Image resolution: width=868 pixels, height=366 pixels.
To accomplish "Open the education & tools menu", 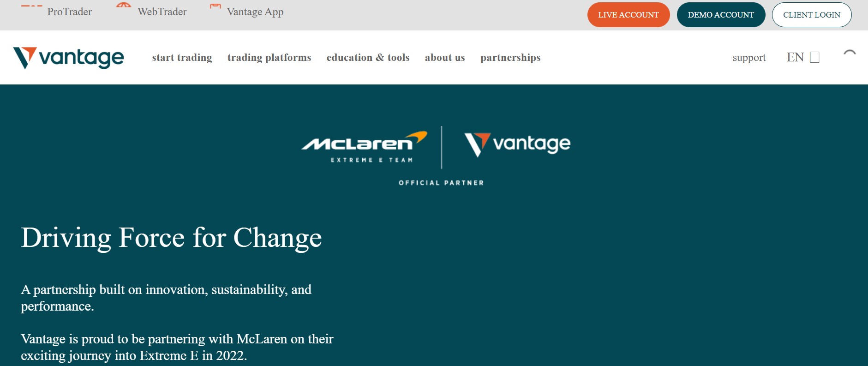I will point(368,57).
